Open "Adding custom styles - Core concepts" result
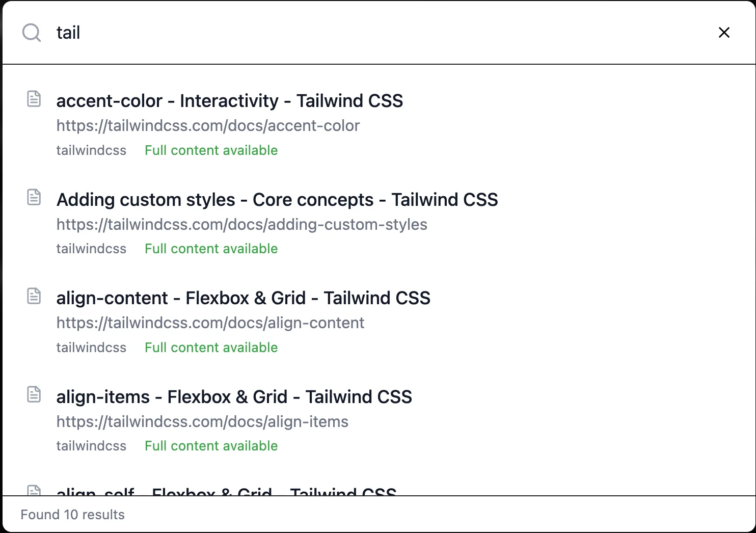This screenshot has height=533, width=756. click(277, 200)
